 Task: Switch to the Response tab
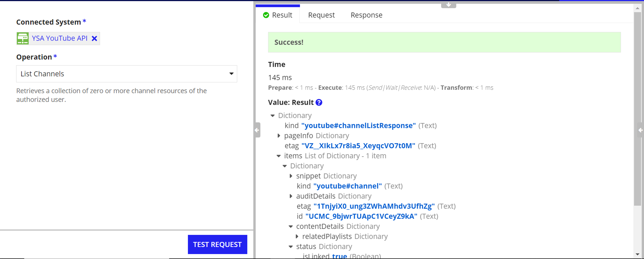(366, 15)
